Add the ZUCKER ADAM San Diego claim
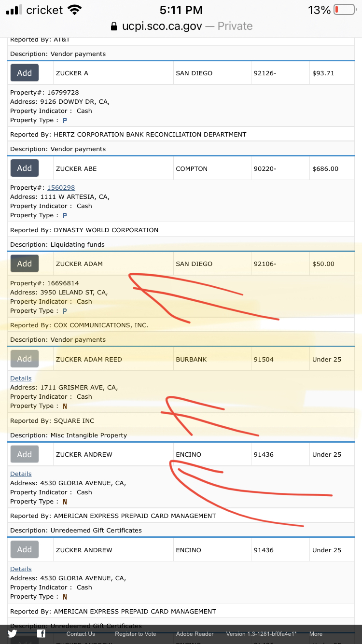This screenshot has height=644, width=362. point(25,264)
